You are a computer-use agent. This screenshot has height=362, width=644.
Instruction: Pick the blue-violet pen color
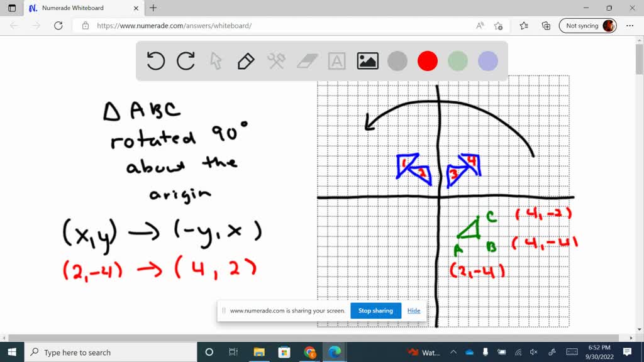pos(488,61)
